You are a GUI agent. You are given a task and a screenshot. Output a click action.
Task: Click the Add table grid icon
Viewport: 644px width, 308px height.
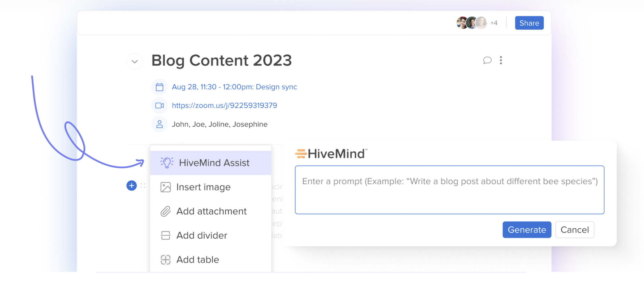point(165,260)
